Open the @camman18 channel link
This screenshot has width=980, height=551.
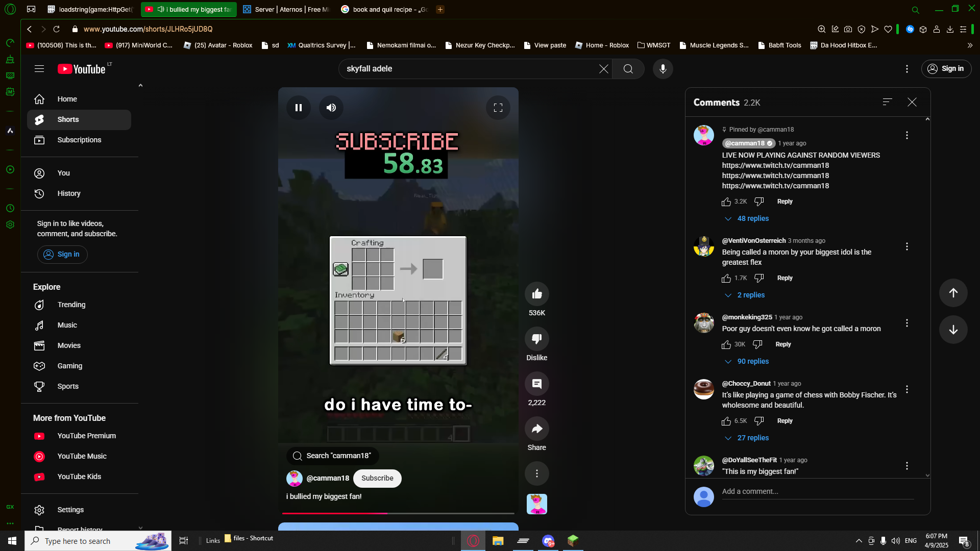(x=328, y=479)
